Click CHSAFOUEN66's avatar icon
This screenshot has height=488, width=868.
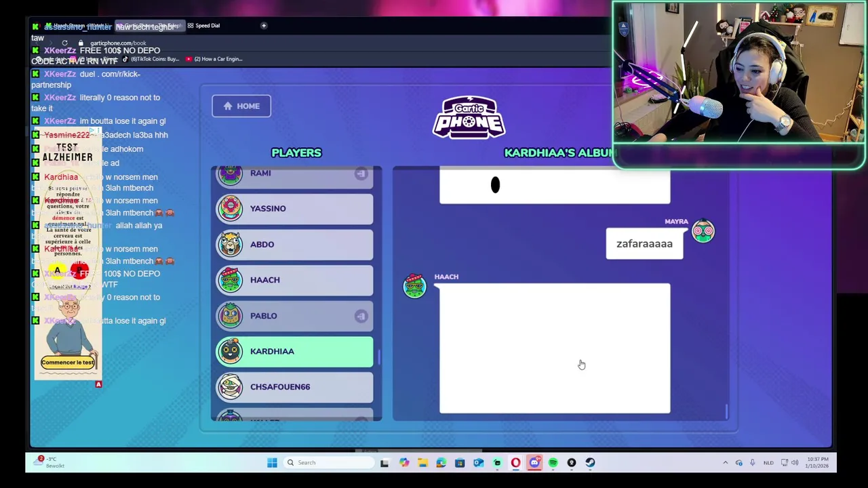(231, 387)
